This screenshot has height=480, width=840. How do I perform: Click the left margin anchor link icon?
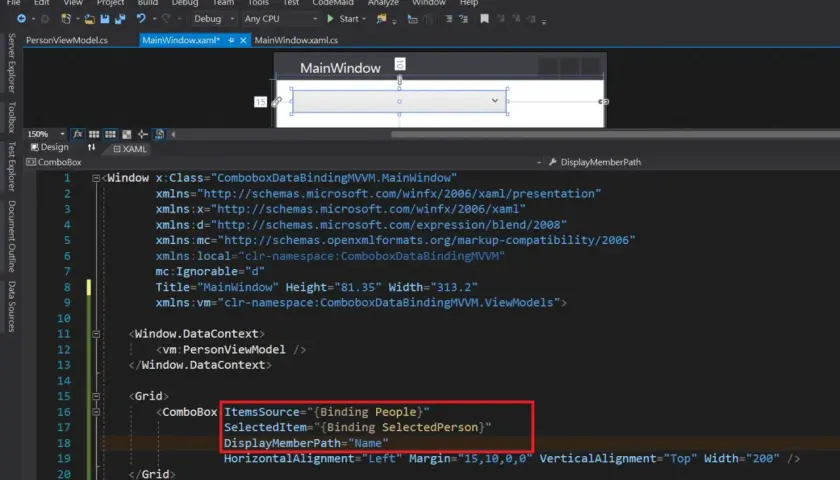pos(276,102)
